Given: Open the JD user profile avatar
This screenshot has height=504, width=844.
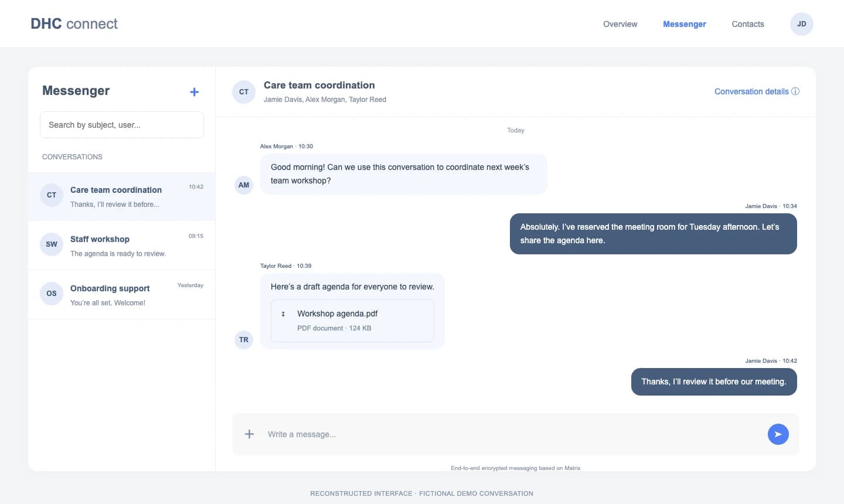Looking at the screenshot, I should click(x=801, y=24).
